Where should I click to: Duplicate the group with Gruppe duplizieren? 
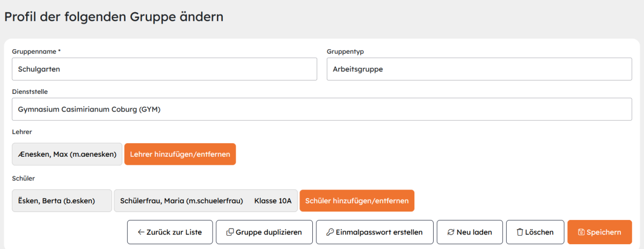[x=264, y=232]
